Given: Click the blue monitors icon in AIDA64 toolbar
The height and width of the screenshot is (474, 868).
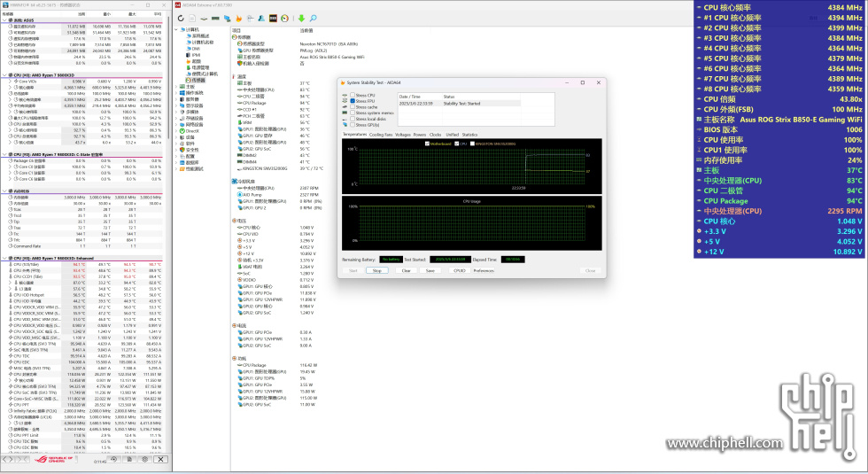Looking at the screenshot, I should point(227,19).
